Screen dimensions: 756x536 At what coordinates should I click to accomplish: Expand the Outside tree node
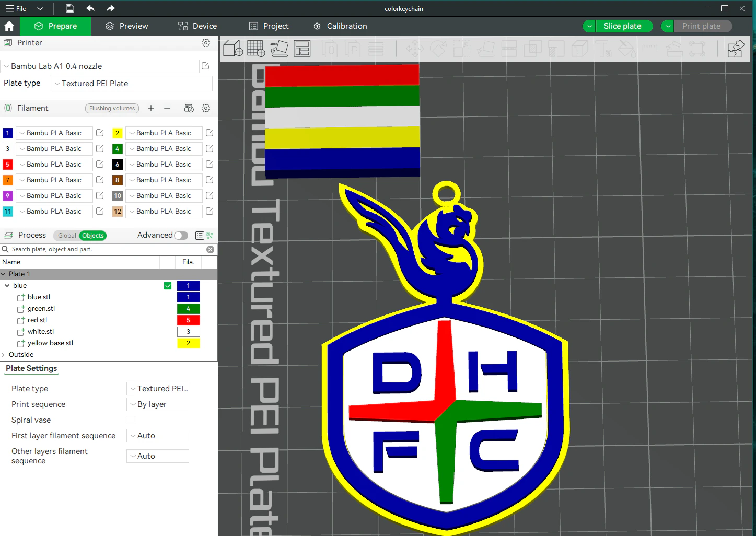(3, 355)
